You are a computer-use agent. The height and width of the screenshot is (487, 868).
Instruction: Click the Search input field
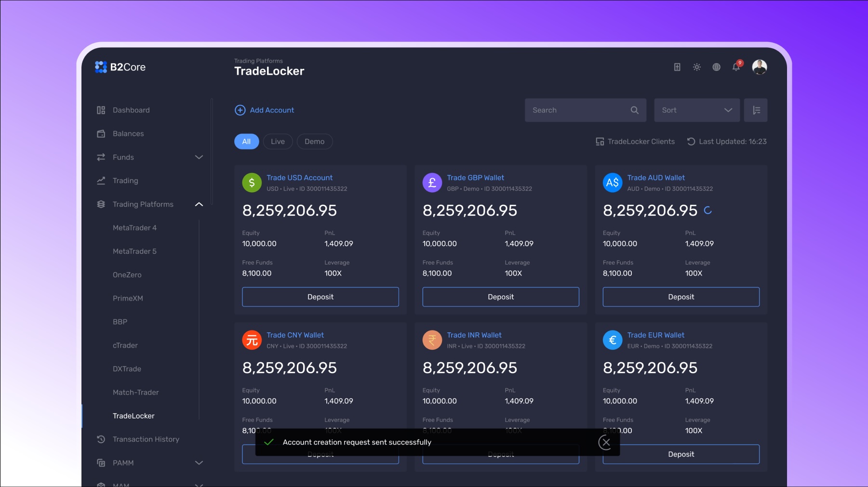[578, 110]
